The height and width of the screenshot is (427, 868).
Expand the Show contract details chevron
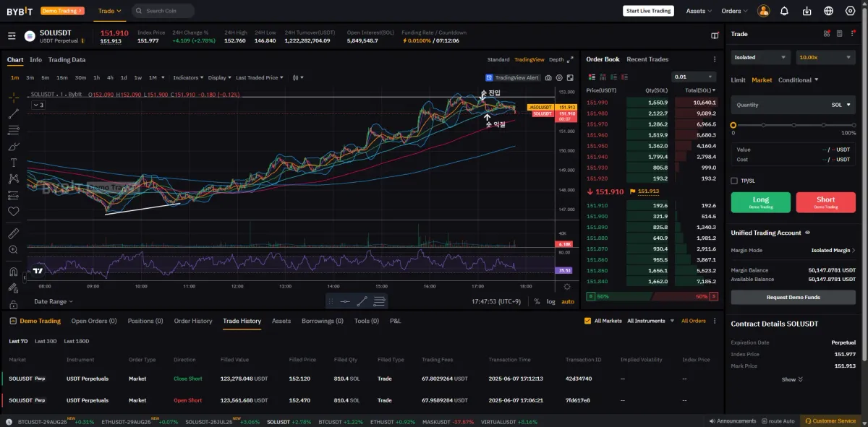click(792, 379)
